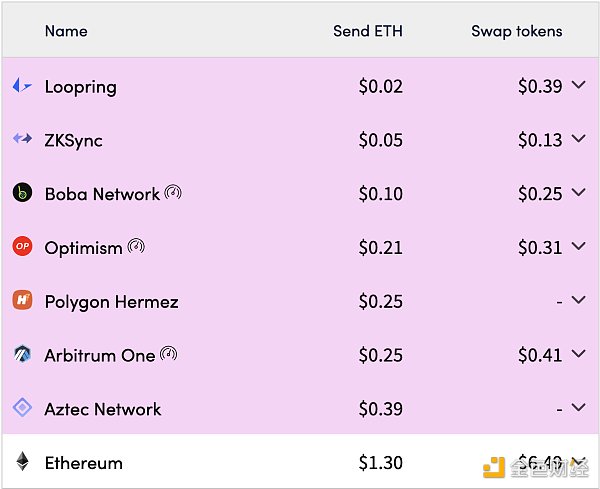Viewport: 600px width, 489px height.
Task: Click the orange Polygon Hermez icon
Action: click(22, 301)
